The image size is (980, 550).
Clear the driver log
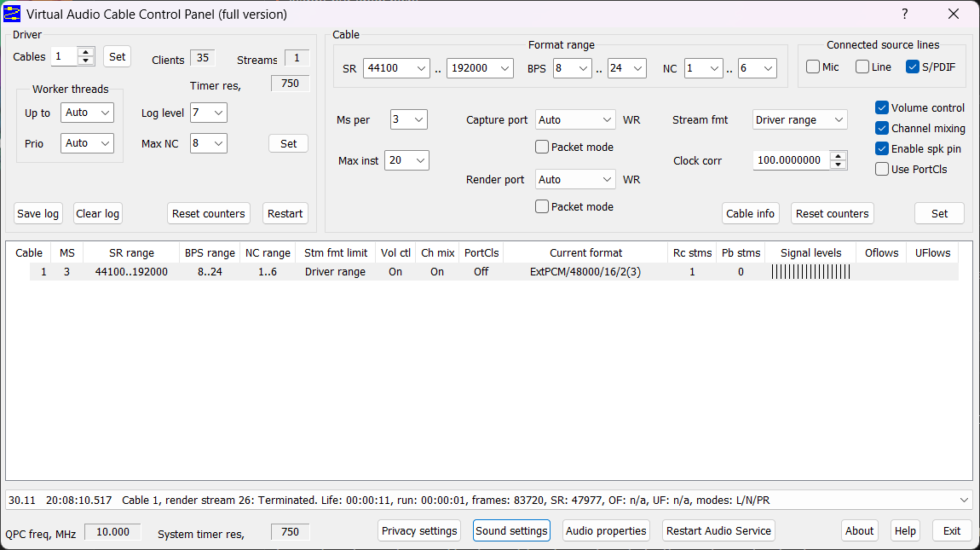[x=97, y=213]
